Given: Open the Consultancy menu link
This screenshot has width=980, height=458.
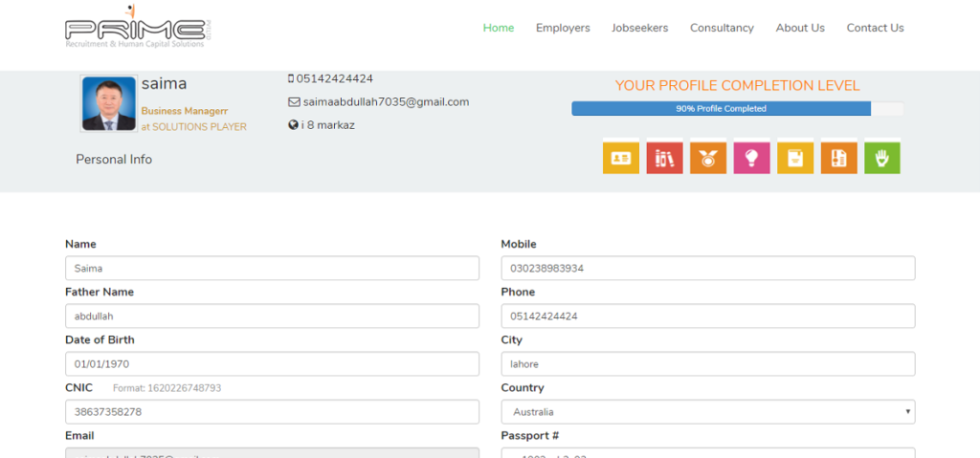Looking at the screenshot, I should pyautogui.click(x=722, y=28).
